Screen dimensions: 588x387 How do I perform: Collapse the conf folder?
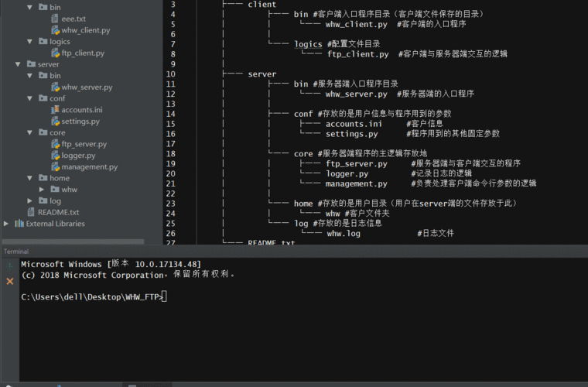(x=30, y=98)
